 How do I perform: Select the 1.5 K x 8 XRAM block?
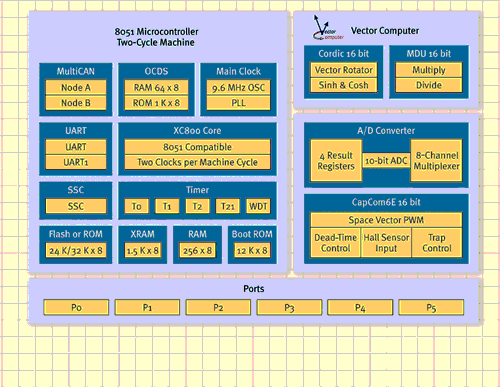pyautogui.click(x=143, y=251)
